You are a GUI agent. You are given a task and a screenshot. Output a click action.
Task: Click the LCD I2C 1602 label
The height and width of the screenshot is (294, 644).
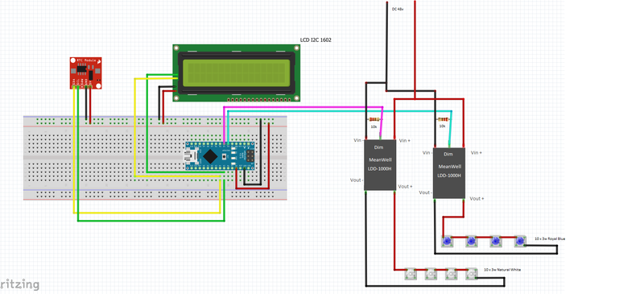tap(316, 40)
